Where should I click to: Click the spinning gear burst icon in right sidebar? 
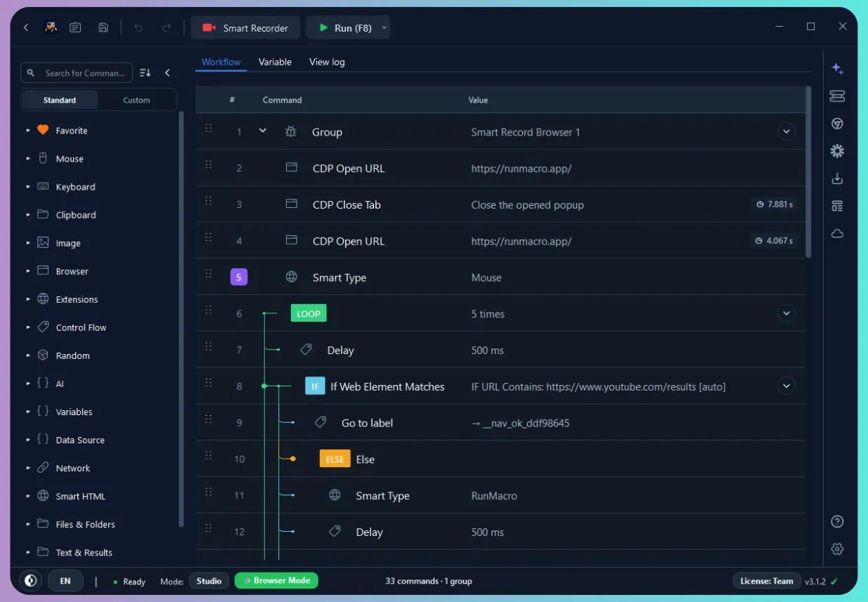(x=837, y=151)
